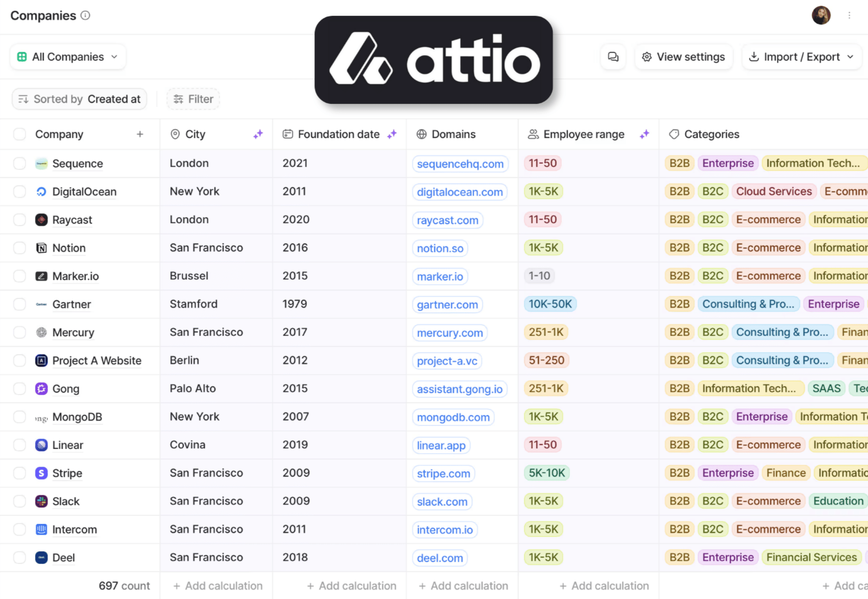868x599 pixels.
Task: Click the 10K-50K employee tag for Gartner
Action: (x=550, y=304)
